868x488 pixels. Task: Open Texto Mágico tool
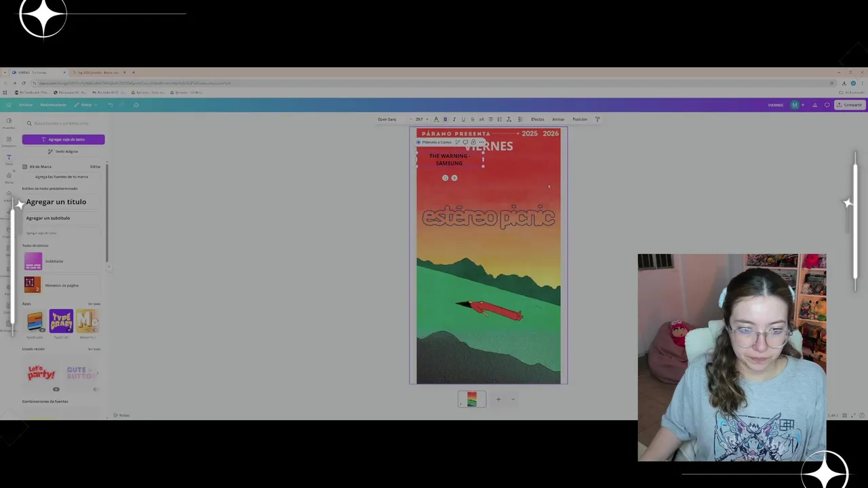point(63,151)
